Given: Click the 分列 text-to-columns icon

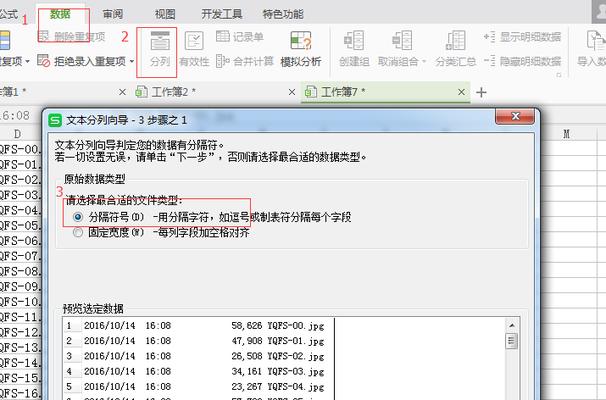Looking at the screenshot, I should click(160, 41).
